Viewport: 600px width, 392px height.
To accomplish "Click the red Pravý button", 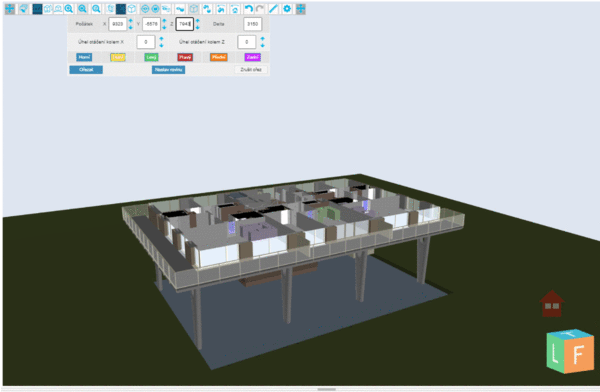I will point(185,57).
